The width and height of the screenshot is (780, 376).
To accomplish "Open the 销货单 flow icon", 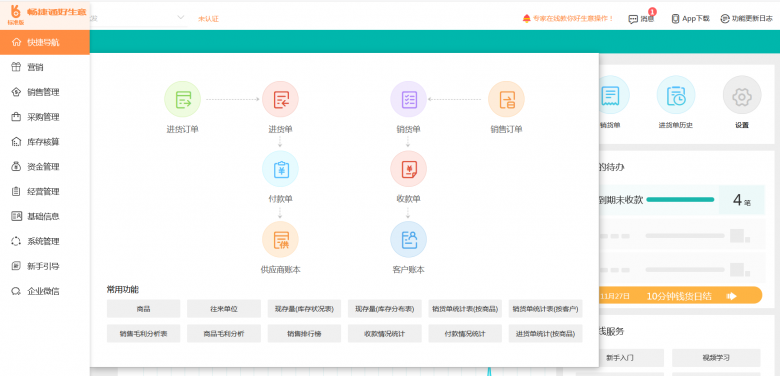I will click(x=408, y=99).
